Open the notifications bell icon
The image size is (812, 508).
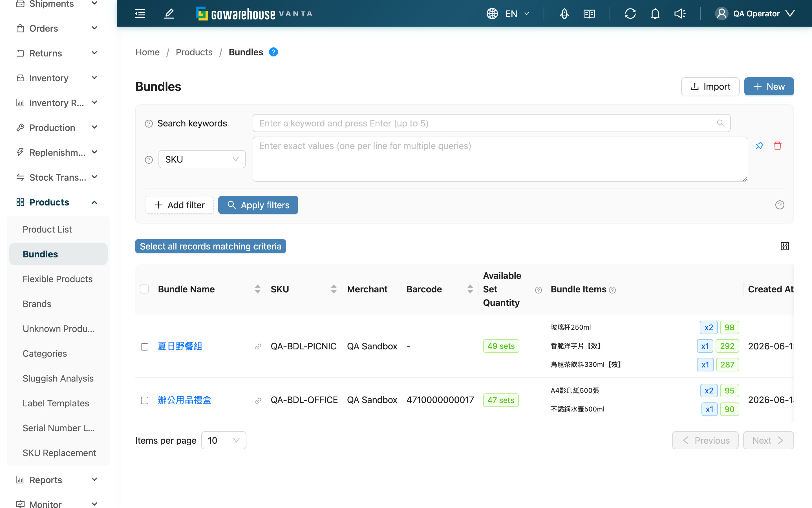click(x=655, y=14)
